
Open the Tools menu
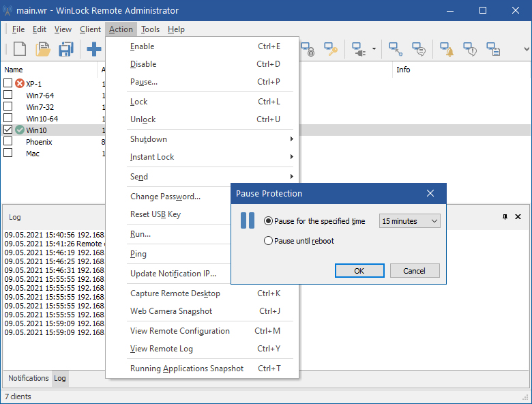click(150, 29)
